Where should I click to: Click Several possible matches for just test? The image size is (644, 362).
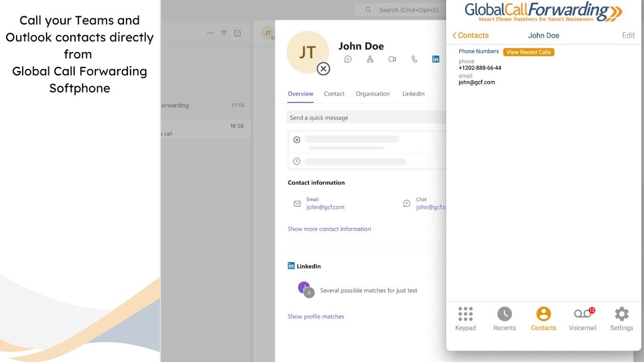pos(369,291)
